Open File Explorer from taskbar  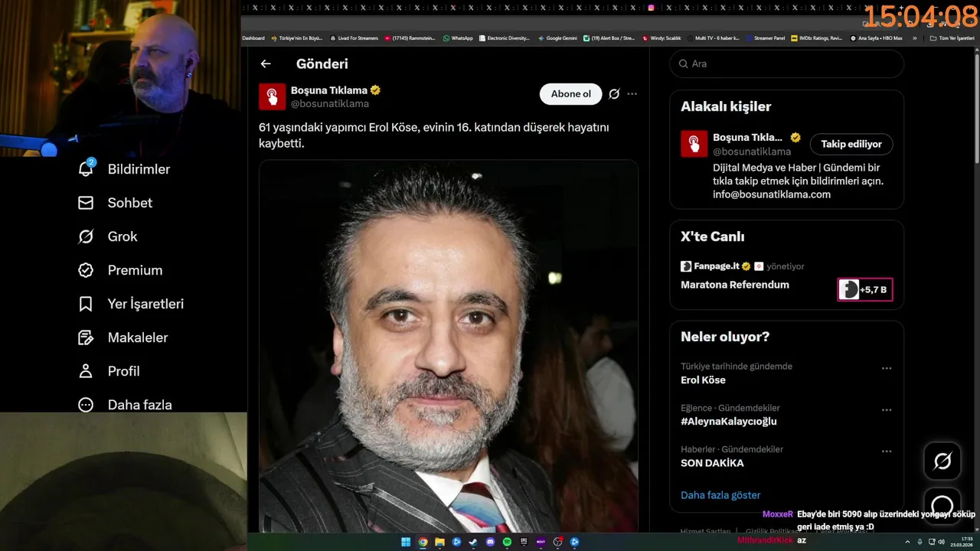pos(439,542)
